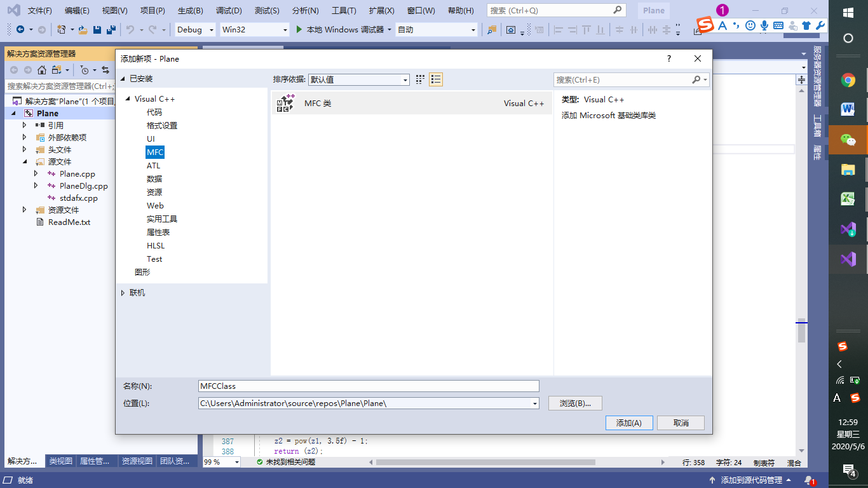The width and height of the screenshot is (868, 488).
Task: Click the 添加(A) button
Action: click(x=629, y=423)
